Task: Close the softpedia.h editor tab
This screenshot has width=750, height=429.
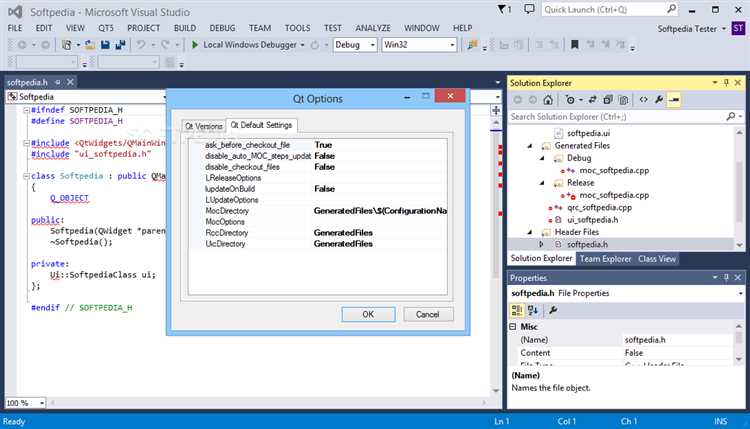Action: 70,82
